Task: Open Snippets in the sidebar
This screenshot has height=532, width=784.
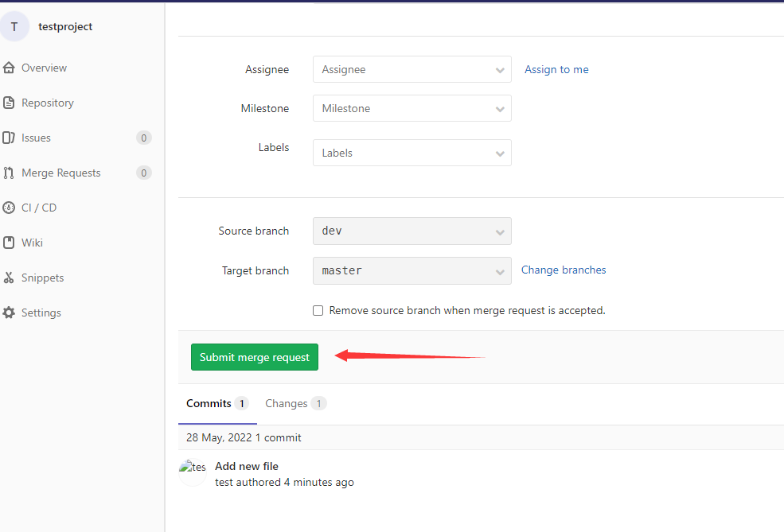Action: point(42,278)
